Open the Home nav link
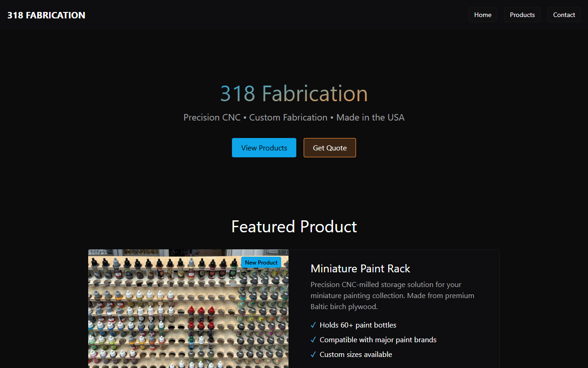This screenshot has height=368, width=588. point(483,15)
